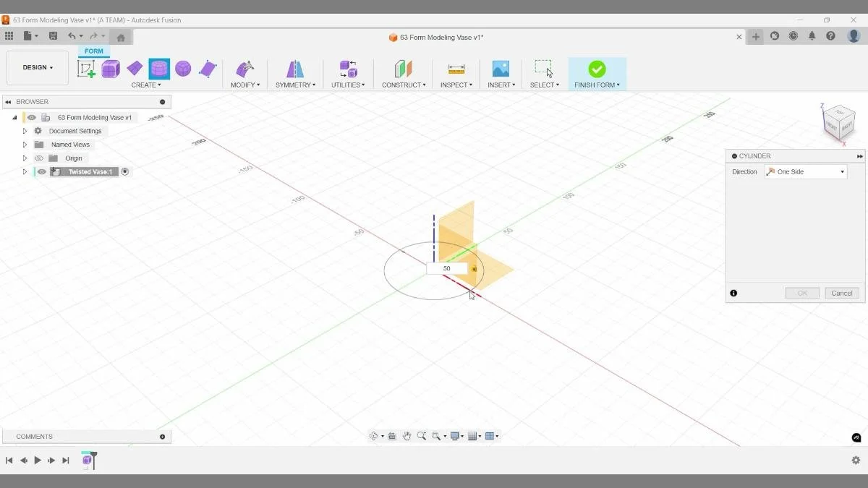
Task: Activate the Pan tool in the navigation bar
Action: pos(407,435)
